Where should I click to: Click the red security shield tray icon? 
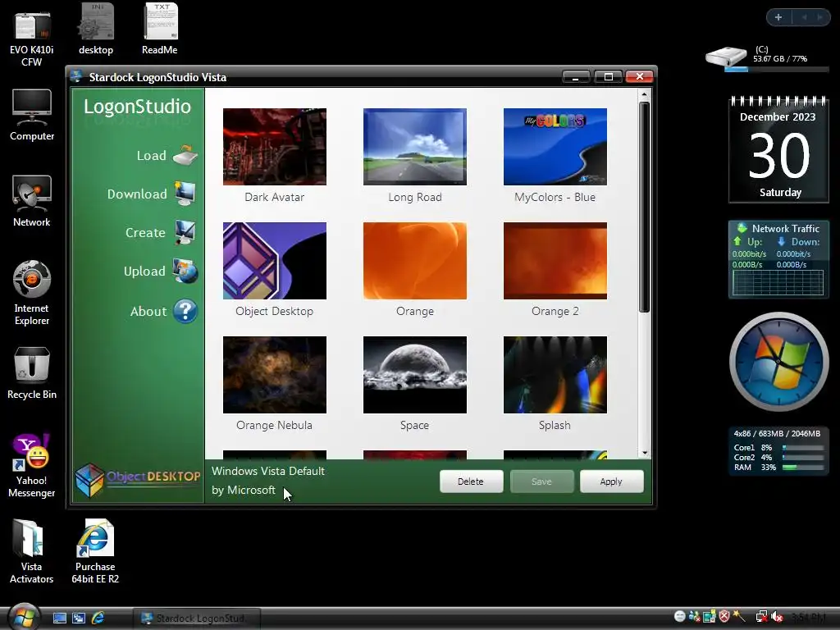(724, 617)
